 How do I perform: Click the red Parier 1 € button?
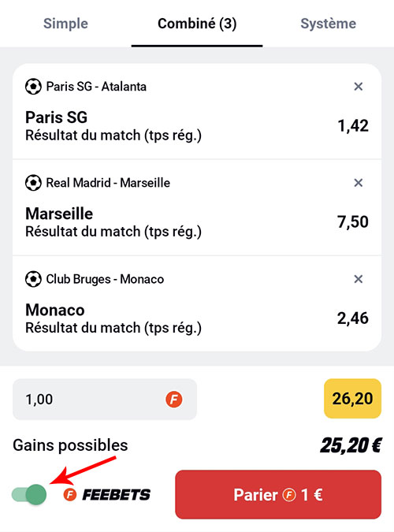278,494
